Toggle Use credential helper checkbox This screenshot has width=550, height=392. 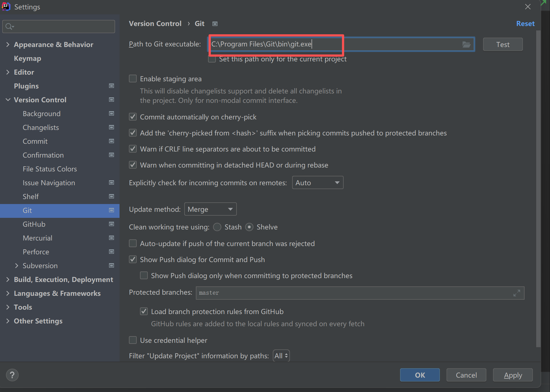click(x=133, y=340)
